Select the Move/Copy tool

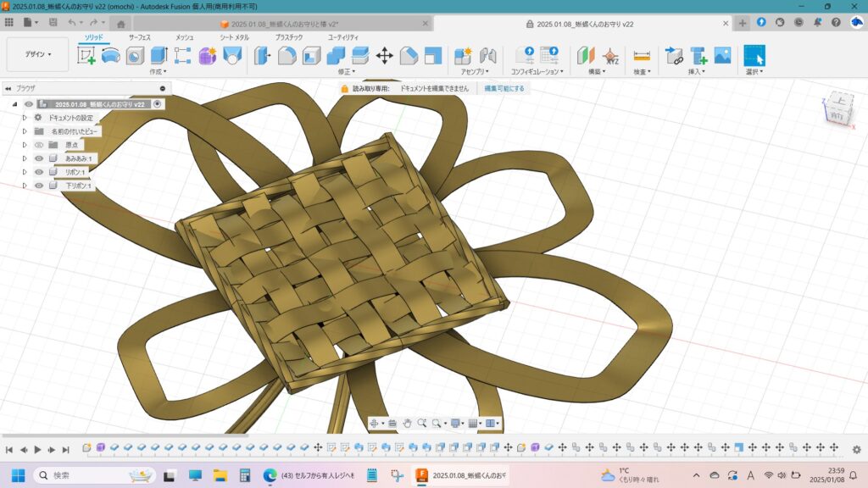384,56
